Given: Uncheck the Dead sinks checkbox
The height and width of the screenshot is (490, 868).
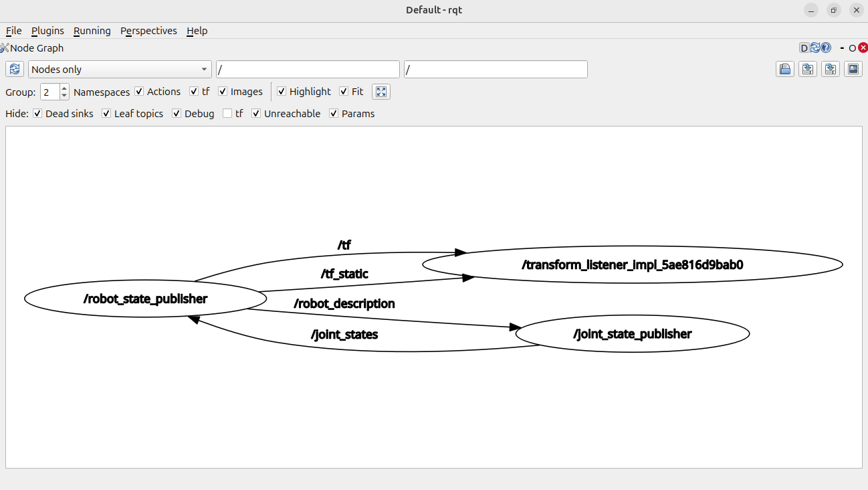Looking at the screenshot, I should (37, 113).
